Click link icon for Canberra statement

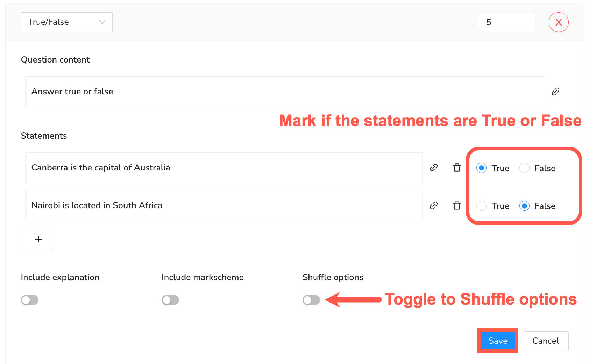[x=434, y=168]
